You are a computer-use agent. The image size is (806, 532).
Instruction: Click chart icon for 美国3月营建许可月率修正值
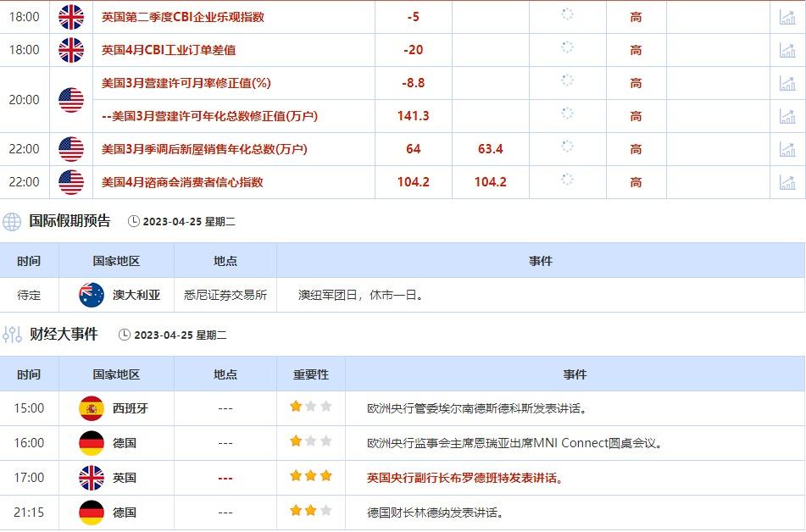coord(787,83)
